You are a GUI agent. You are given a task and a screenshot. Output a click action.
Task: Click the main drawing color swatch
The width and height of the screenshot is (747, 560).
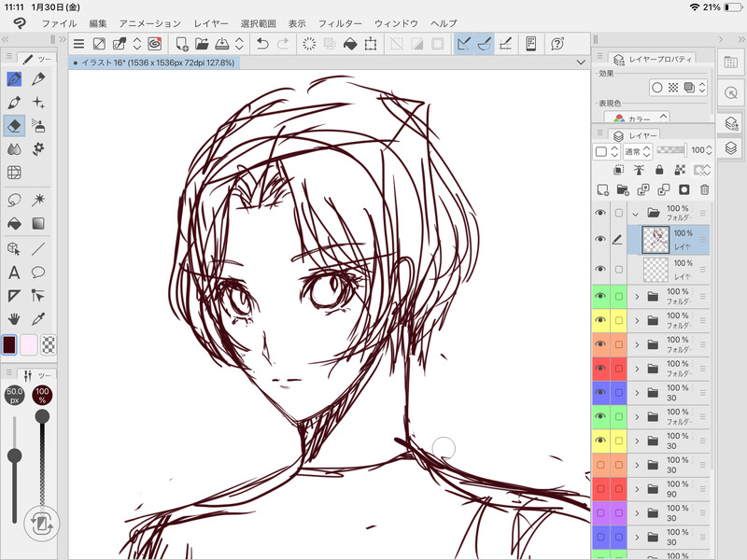9,344
